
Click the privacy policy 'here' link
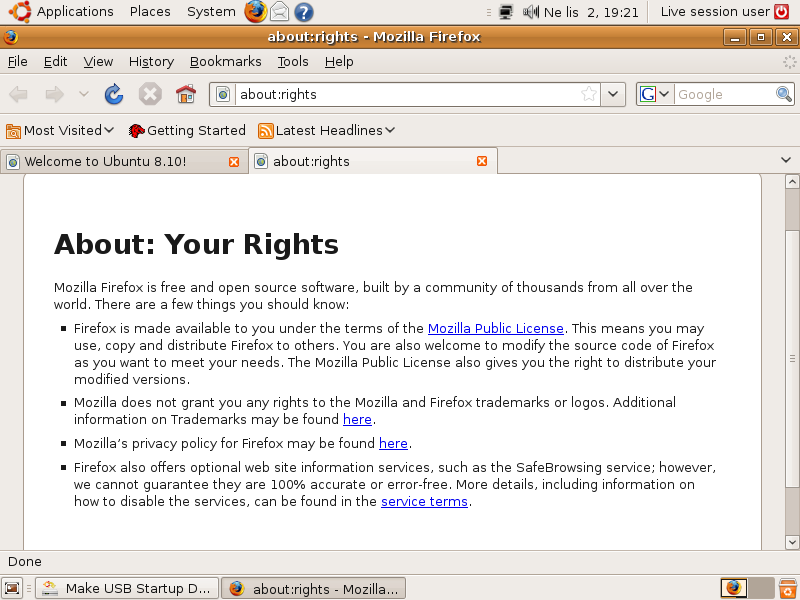pyautogui.click(x=393, y=443)
